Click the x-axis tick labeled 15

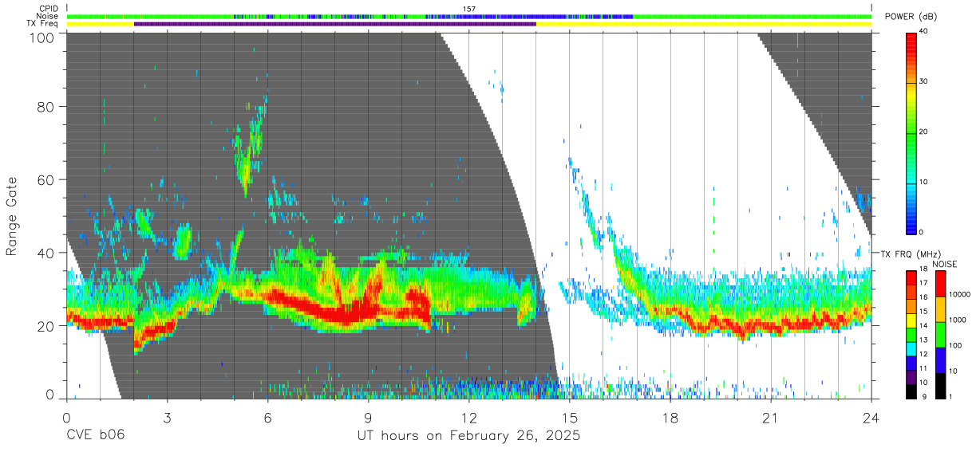coord(570,418)
